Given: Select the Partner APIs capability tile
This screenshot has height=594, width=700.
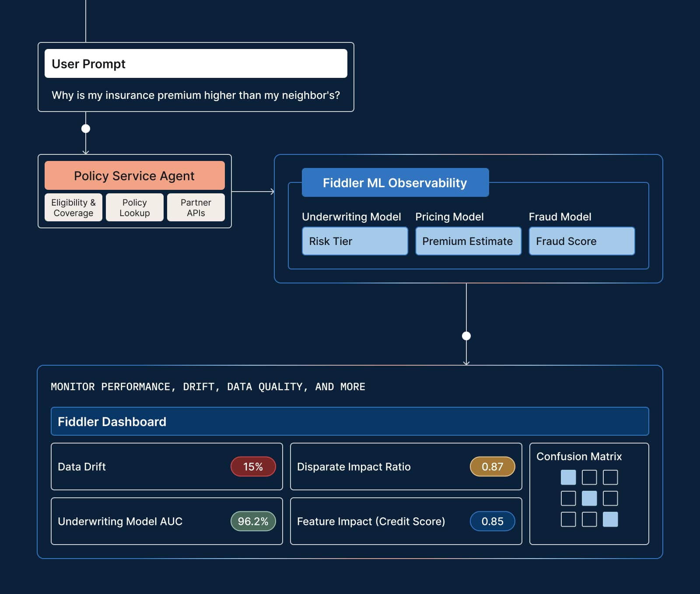Looking at the screenshot, I should tap(196, 207).
